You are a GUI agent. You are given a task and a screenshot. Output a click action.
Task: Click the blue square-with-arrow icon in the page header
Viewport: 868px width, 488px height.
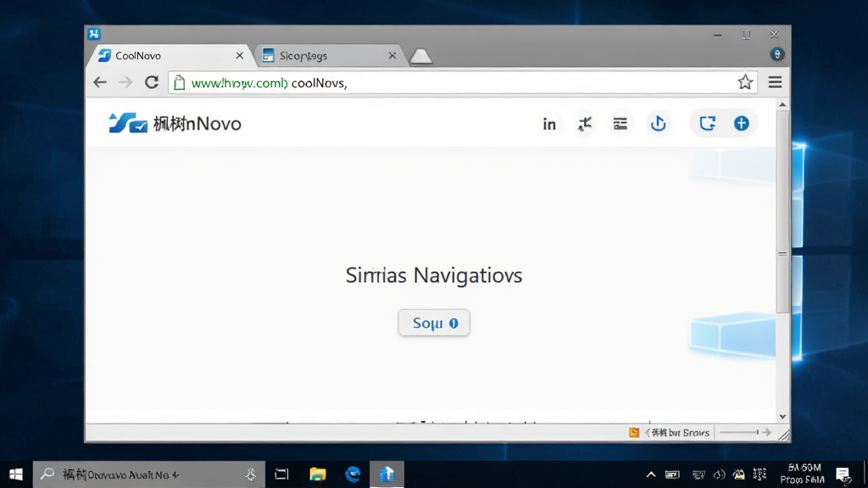pyautogui.click(x=708, y=124)
